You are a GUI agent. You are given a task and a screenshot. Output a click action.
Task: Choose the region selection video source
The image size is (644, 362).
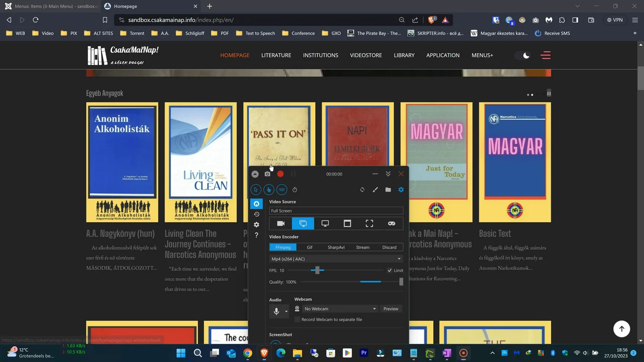point(369,223)
